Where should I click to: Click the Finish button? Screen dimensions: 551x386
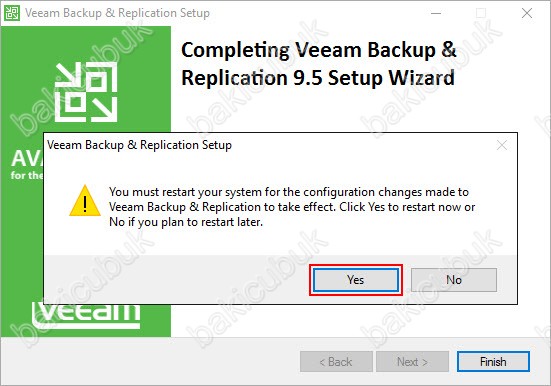click(x=493, y=361)
